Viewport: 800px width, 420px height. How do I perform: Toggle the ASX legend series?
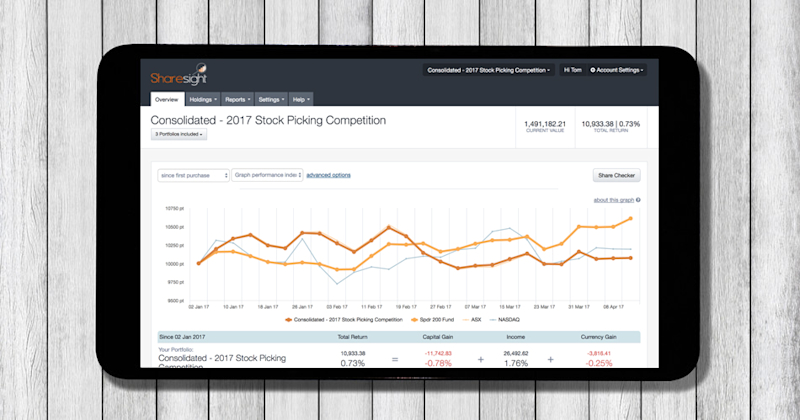click(x=472, y=320)
